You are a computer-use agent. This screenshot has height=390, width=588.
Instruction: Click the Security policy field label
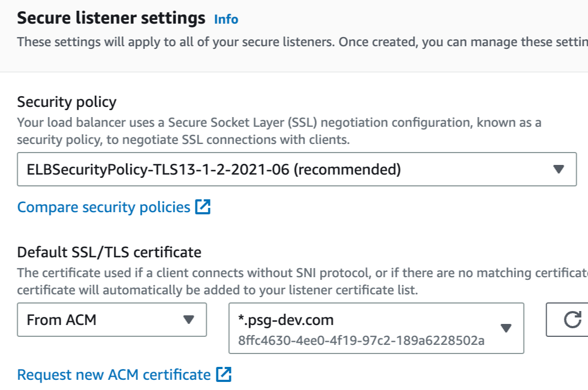click(67, 102)
